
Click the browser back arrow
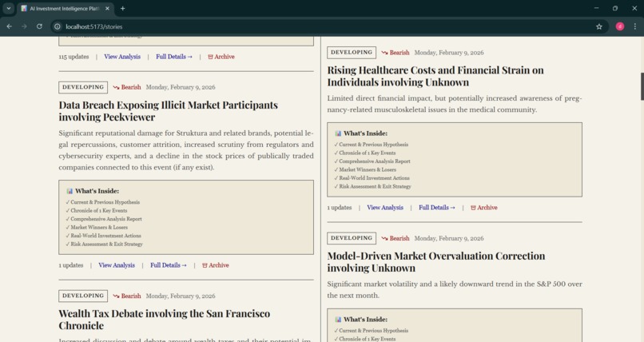click(9, 26)
